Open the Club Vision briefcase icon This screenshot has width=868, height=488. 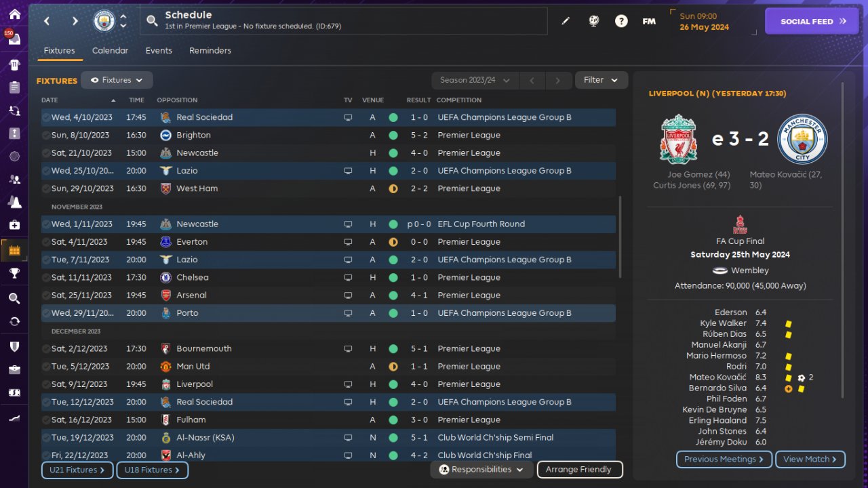pyautogui.click(x=14, y=369)
